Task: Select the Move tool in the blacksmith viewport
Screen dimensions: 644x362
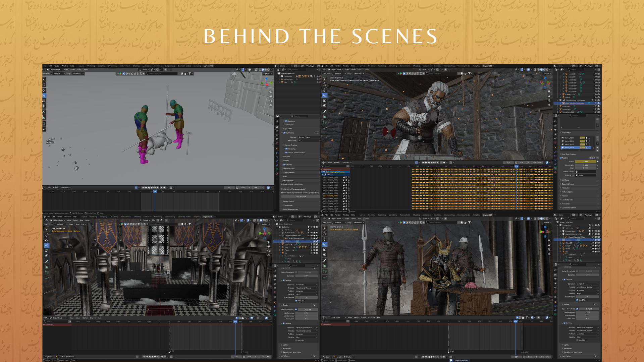Action: [325, 90]
